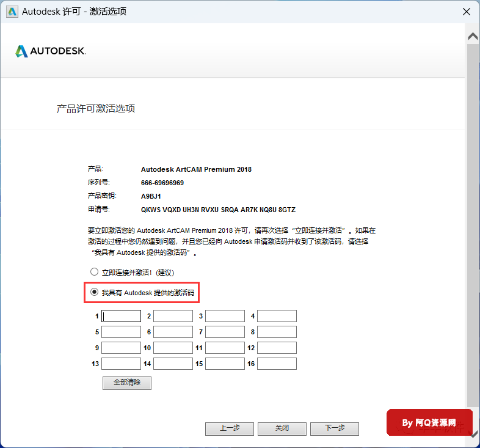
Task: Click activation code field 16
Action: 277,364
